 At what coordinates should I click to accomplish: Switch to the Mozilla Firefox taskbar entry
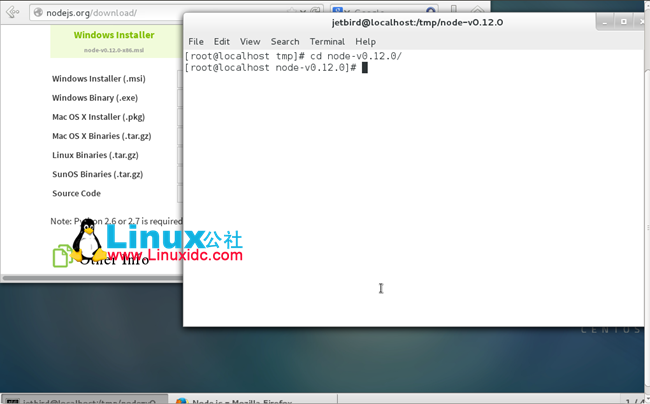(253, 400)
